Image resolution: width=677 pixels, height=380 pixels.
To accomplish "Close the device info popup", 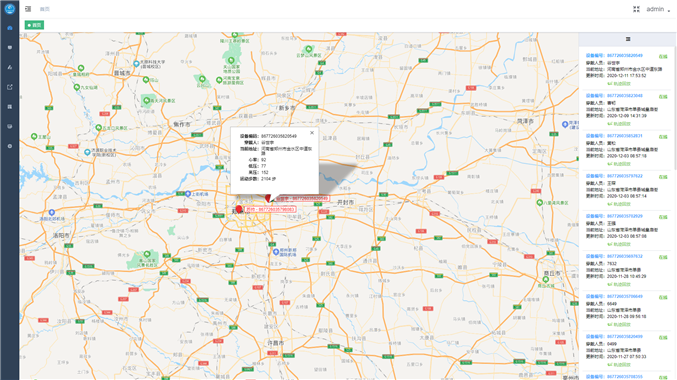I will click(312, 133).
